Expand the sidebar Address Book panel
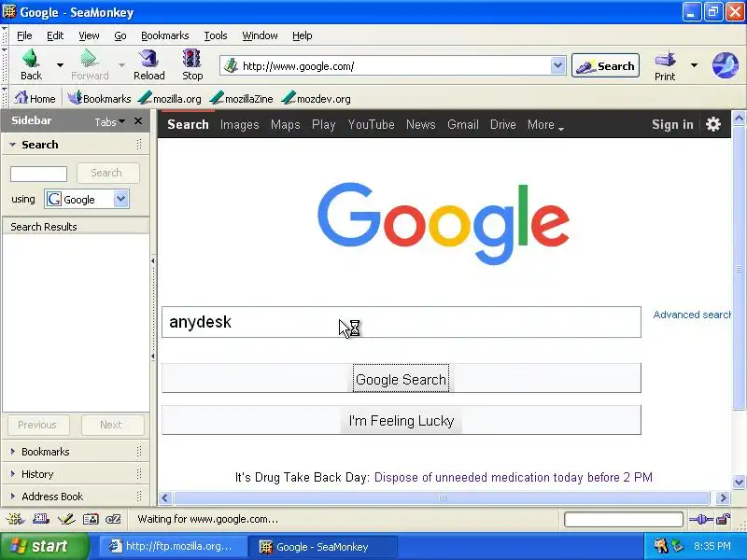747x560 pixels. [x=52, y=497]
